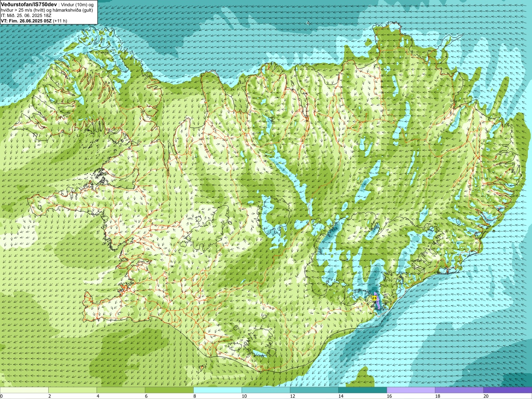This screenshot has width=532, height=399.
Task: Click the light cyan 8–10 m/s legend swatch
Action: click(217, 390)
